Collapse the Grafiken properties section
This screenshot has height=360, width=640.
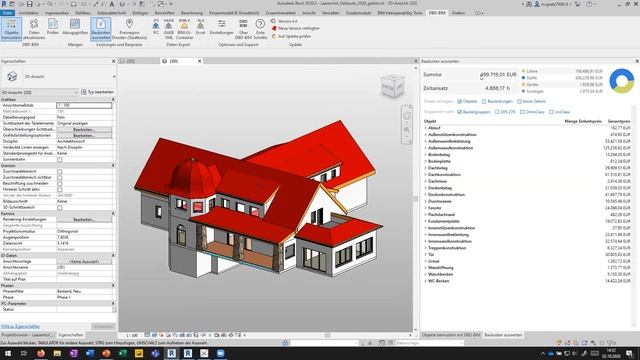point(113,100)
